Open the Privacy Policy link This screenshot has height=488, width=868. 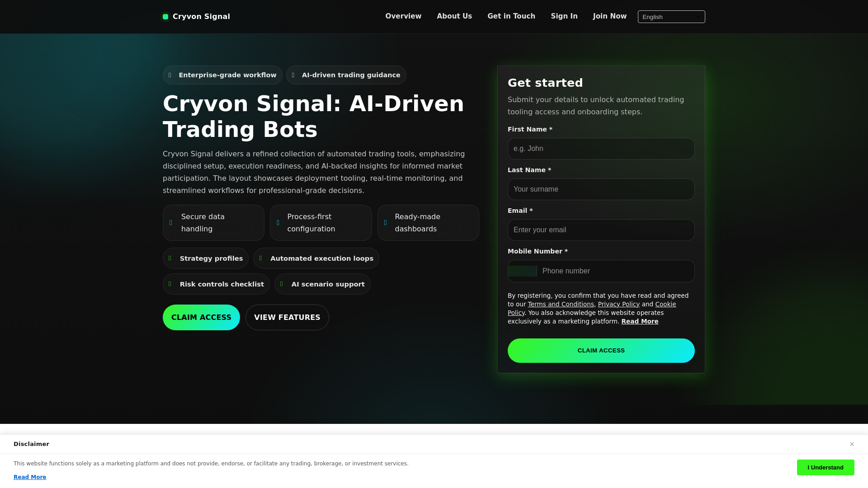[619, 304]
